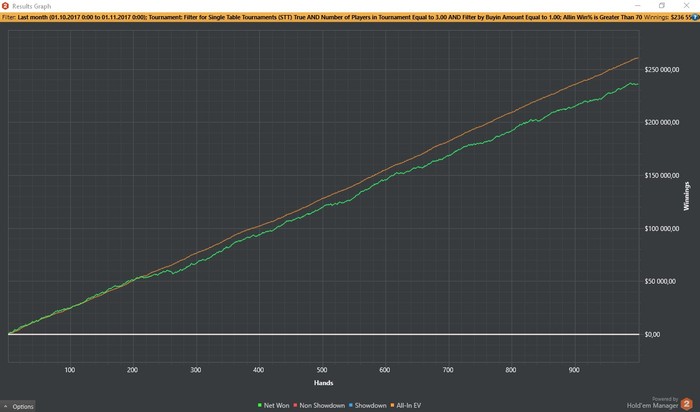
Task: Click the Results Graph window title
Action: tap(32, 6)
